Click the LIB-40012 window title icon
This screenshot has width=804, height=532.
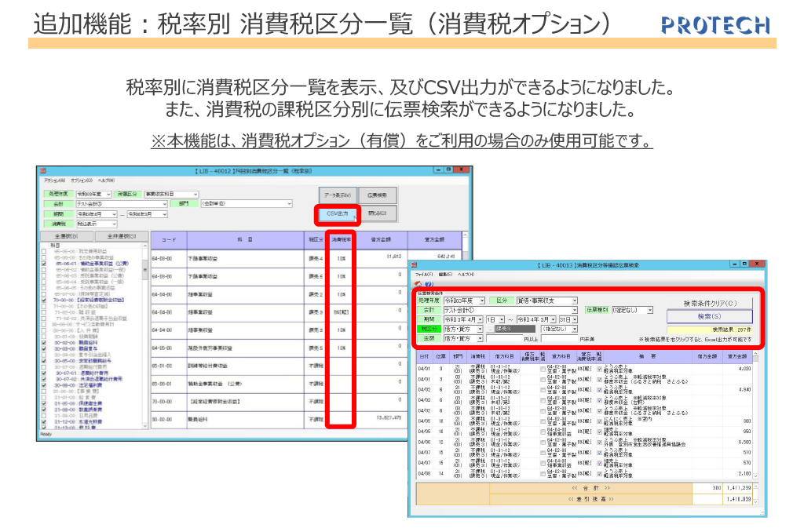pos(44,169)
